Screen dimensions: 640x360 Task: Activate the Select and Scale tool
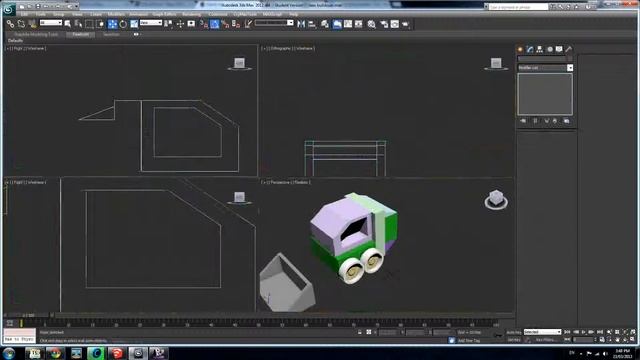coord(134,24)
